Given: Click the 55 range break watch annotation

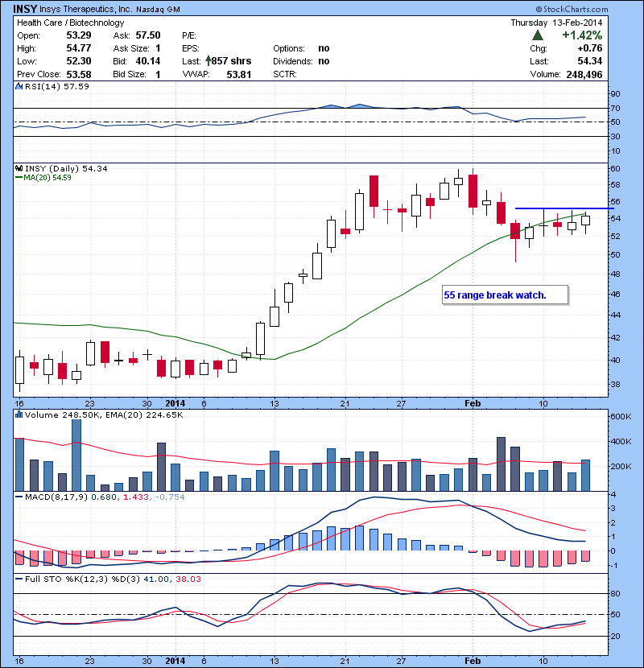Looking at the screenshot, I should [505, 295].
